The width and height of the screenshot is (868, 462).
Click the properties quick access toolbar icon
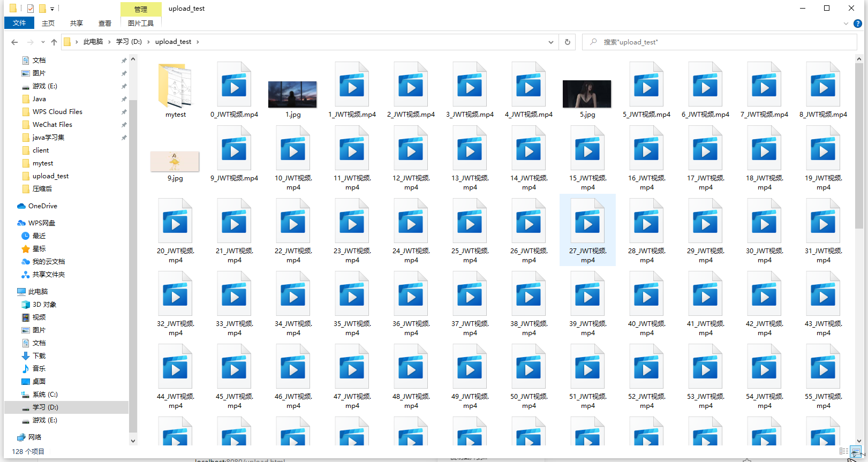pos(31,9)
